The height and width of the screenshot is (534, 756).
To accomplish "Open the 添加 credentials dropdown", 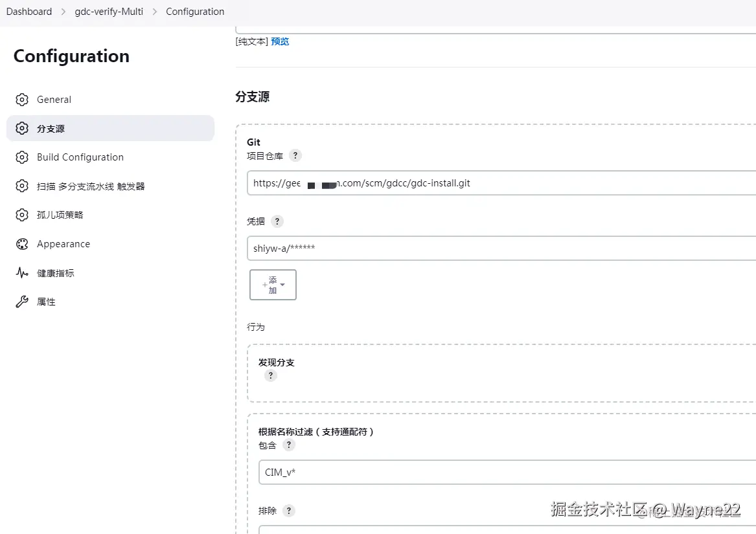I will [x=273, y=285].
